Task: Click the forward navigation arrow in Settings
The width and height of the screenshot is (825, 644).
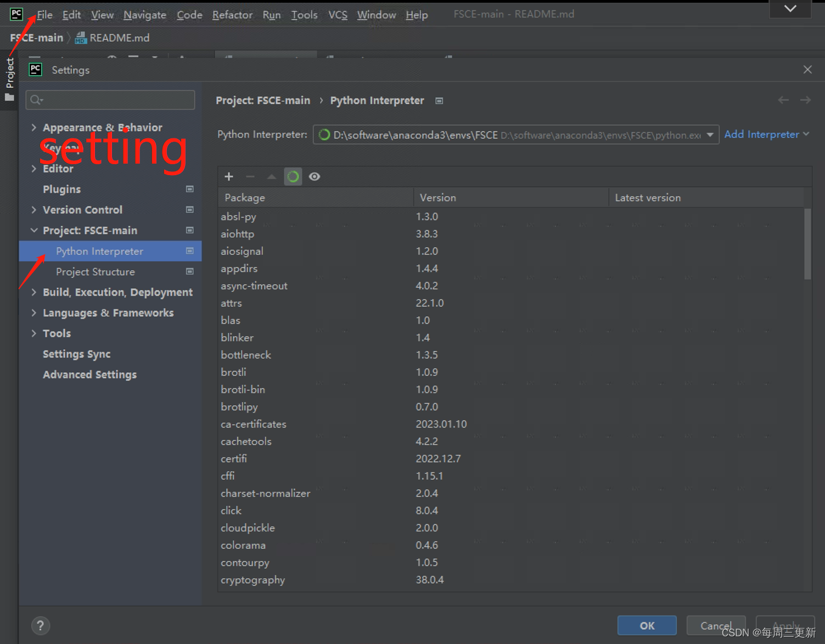Action: [805, 100]
